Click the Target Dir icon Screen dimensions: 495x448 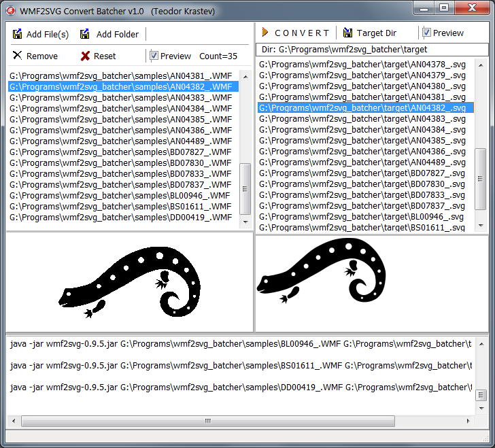point(347,33)
